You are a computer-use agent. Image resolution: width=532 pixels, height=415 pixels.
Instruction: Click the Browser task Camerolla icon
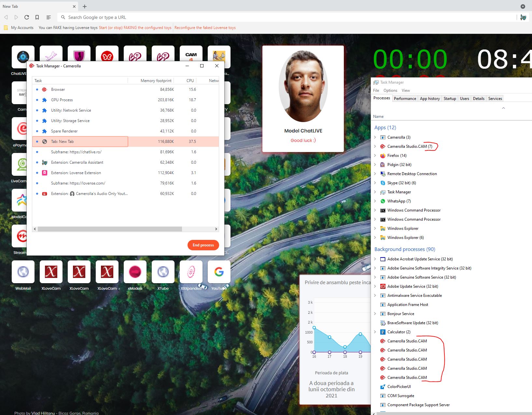coord(45,90)
